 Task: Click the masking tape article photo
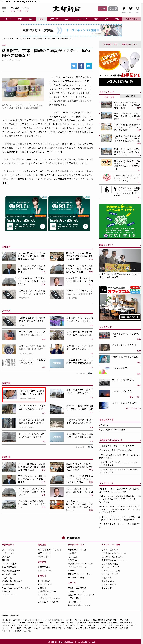click(x=23, y=90)
